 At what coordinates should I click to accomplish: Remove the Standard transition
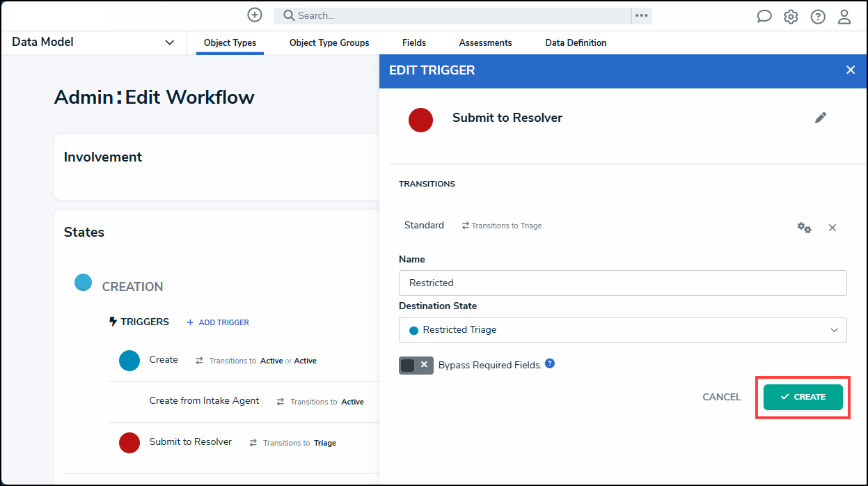point(833,228)
